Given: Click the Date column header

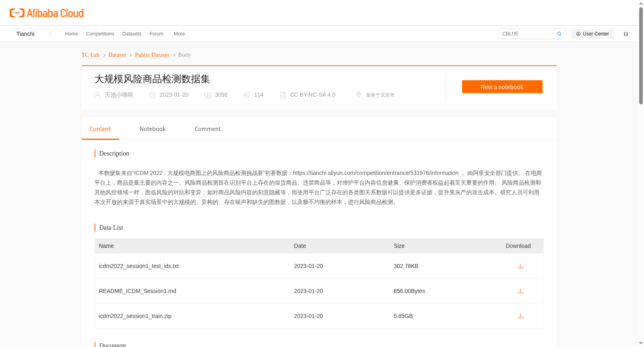Looking at the screenshot, I should point(300,246).
